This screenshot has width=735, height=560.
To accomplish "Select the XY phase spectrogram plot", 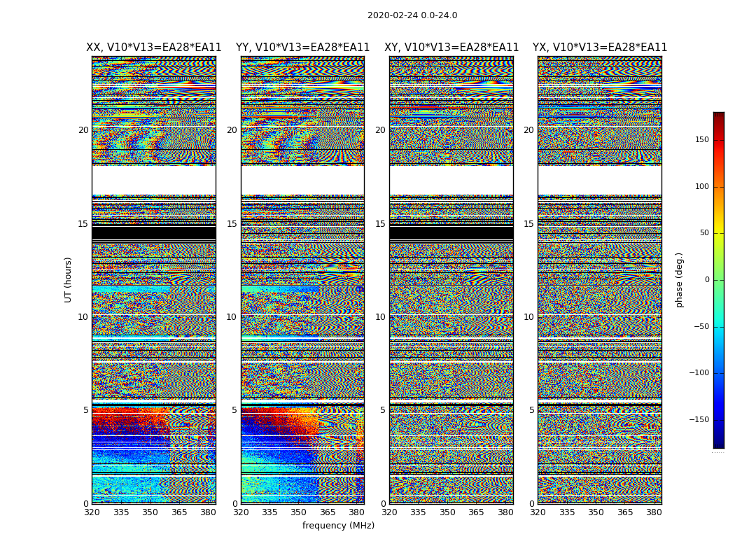I will (451, 280).
